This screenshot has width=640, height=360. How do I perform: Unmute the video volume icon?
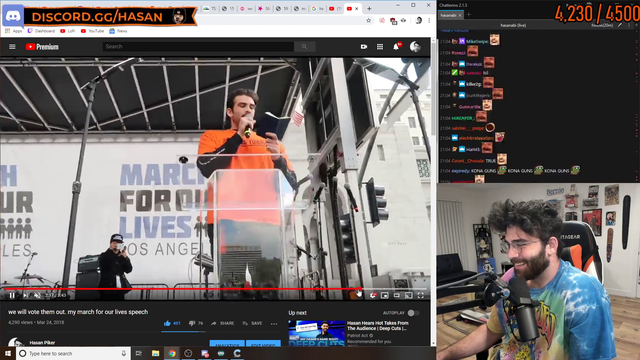37,295
